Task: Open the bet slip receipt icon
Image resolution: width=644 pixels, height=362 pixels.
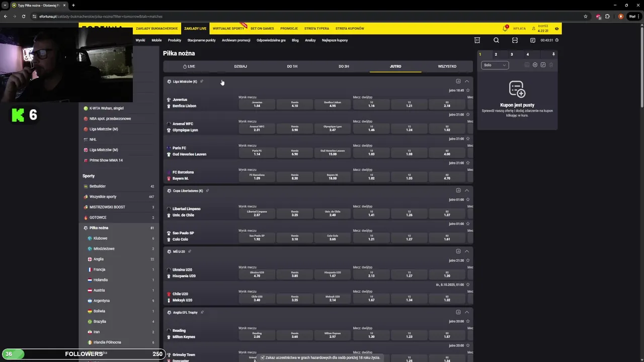Action: coord(477,40)
